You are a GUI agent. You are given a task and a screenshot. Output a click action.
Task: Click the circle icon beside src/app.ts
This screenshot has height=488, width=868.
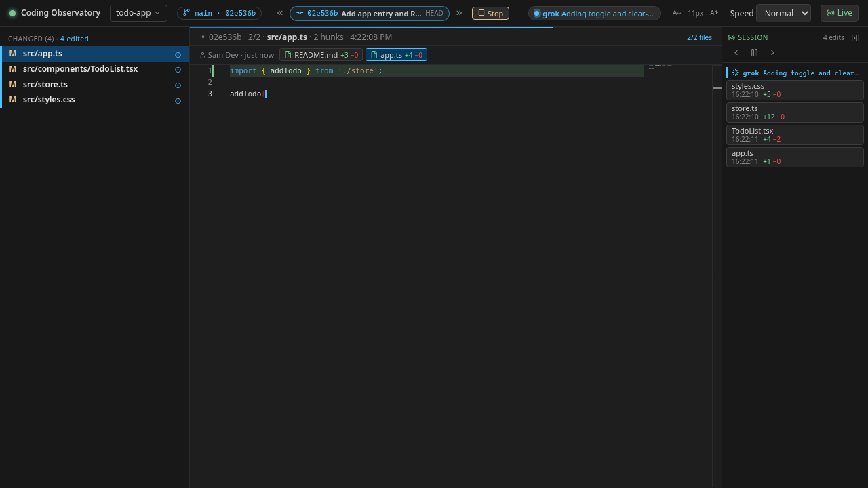click(x=178, y=55)
